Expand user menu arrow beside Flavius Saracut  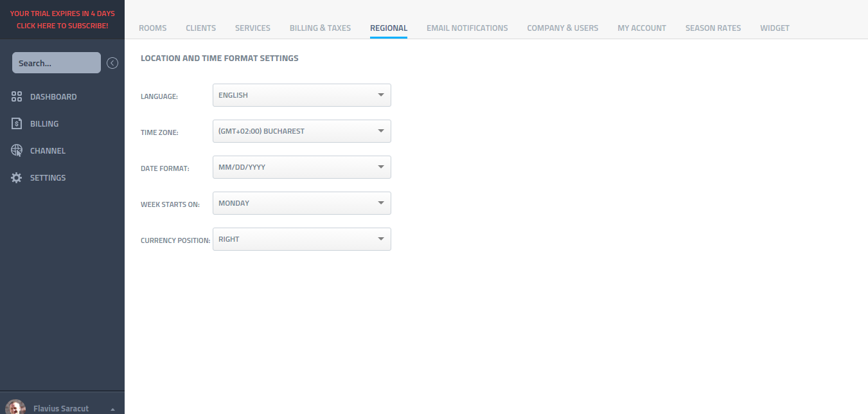113,410
